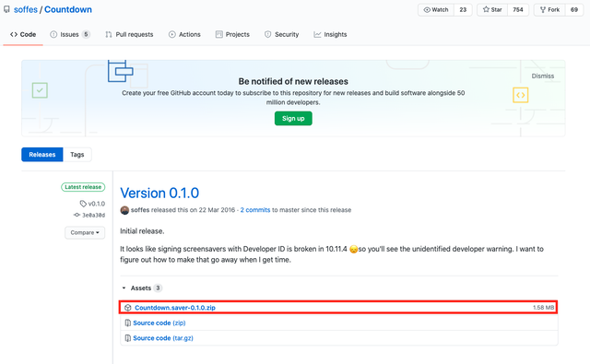Open commit 3e0a30d

[x=94, y=215]
